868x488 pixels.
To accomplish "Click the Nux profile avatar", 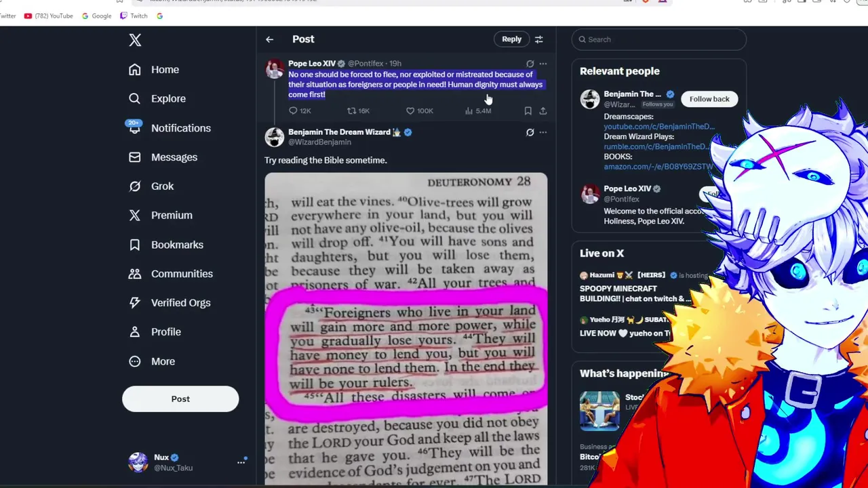I will click(138, 462).
